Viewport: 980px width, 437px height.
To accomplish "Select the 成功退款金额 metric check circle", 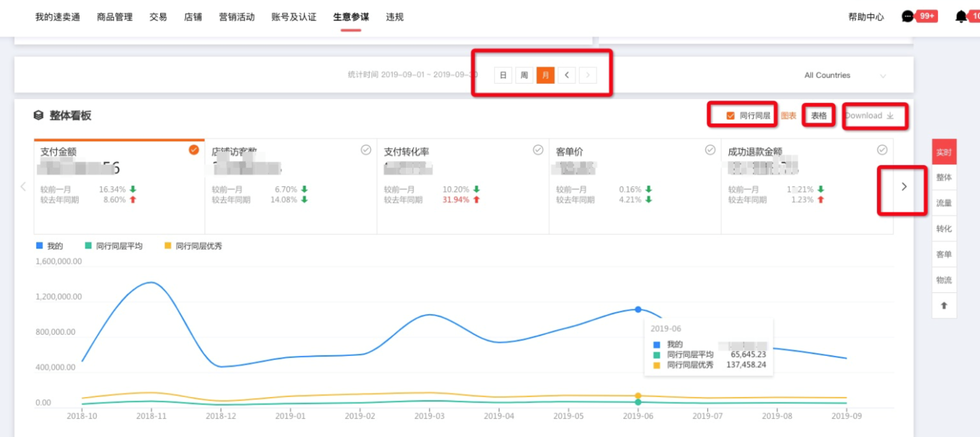I will click(x=882, y=150).
